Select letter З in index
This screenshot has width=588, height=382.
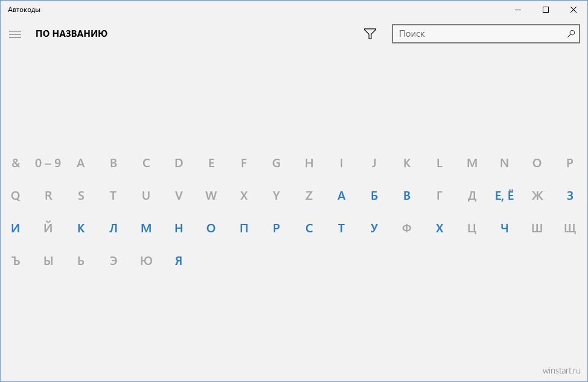tap(570, 196)
